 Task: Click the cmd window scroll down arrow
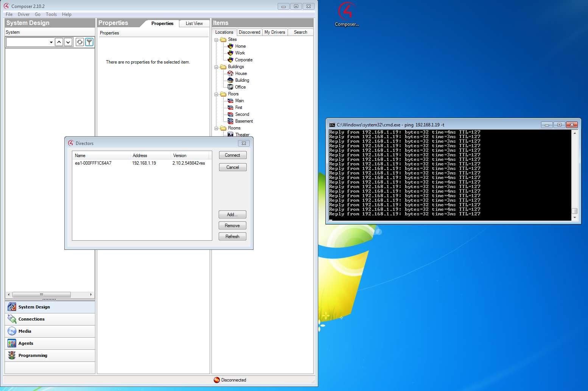point(575,218)
